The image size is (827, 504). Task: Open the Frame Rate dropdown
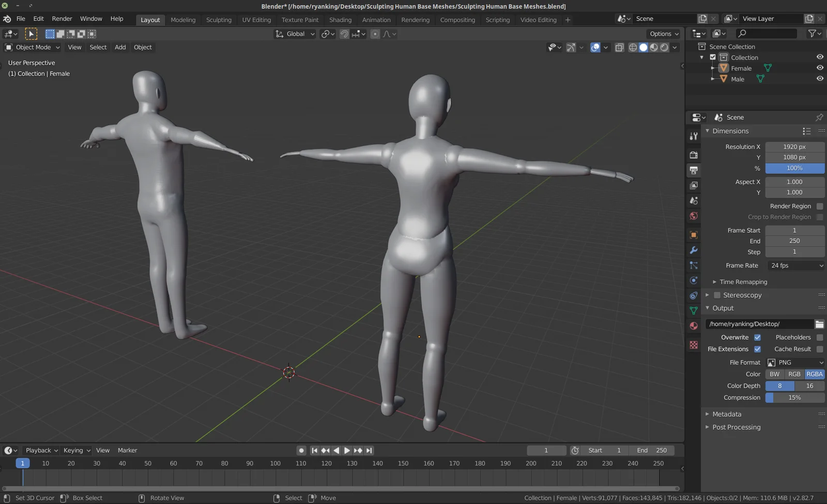[x=795, y=265]
